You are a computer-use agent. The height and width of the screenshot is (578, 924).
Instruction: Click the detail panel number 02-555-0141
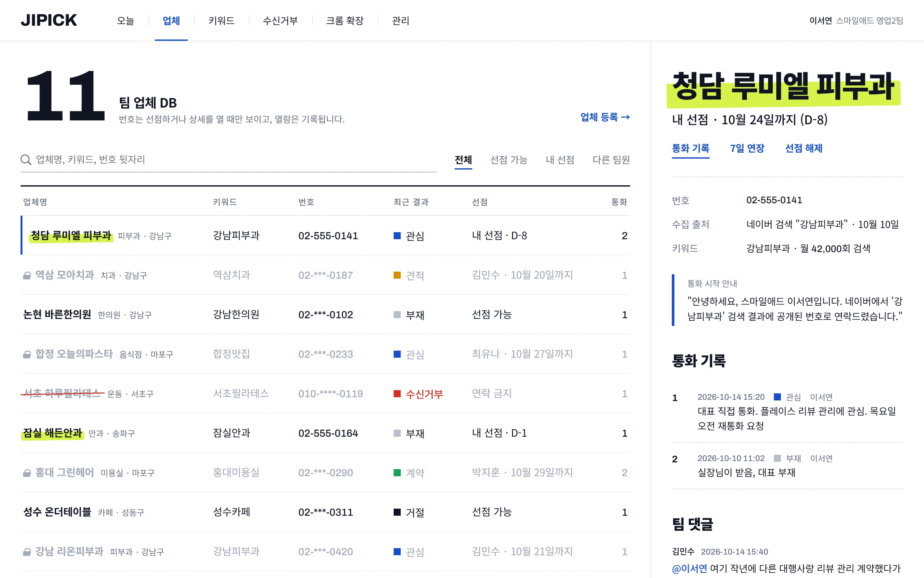[x=774, y=200]
